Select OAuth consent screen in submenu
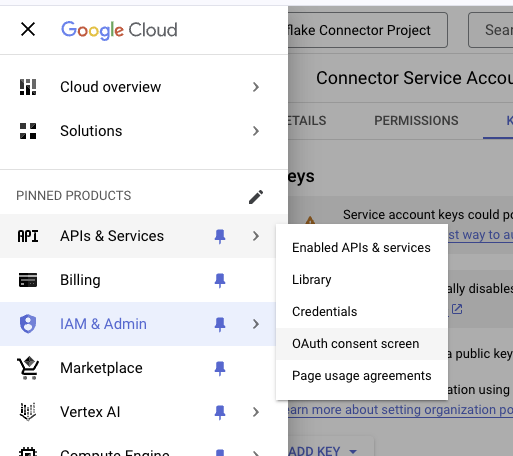Screen dimensions: 513x456 pos(362,344)
